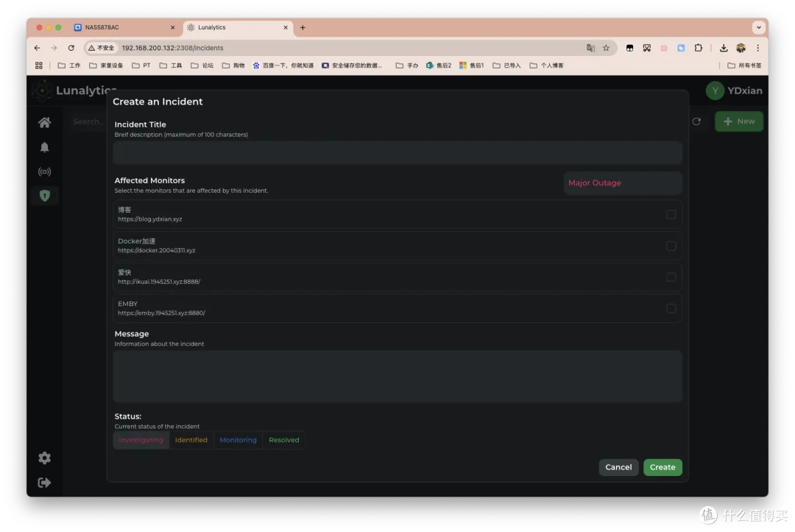Click the Cancel button
795x532 pixels.
618,467
